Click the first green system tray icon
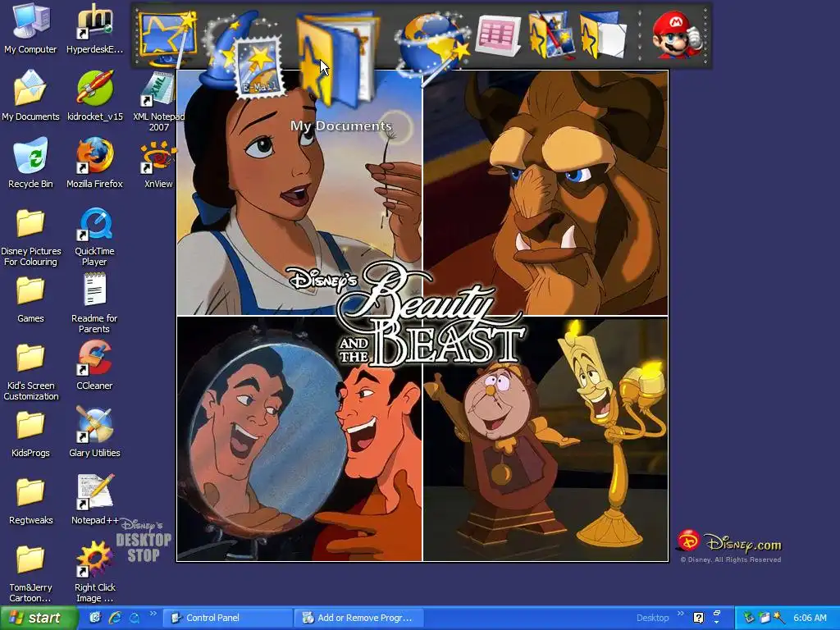The width and height of the screenshot is (840, 630). point(749,618)
